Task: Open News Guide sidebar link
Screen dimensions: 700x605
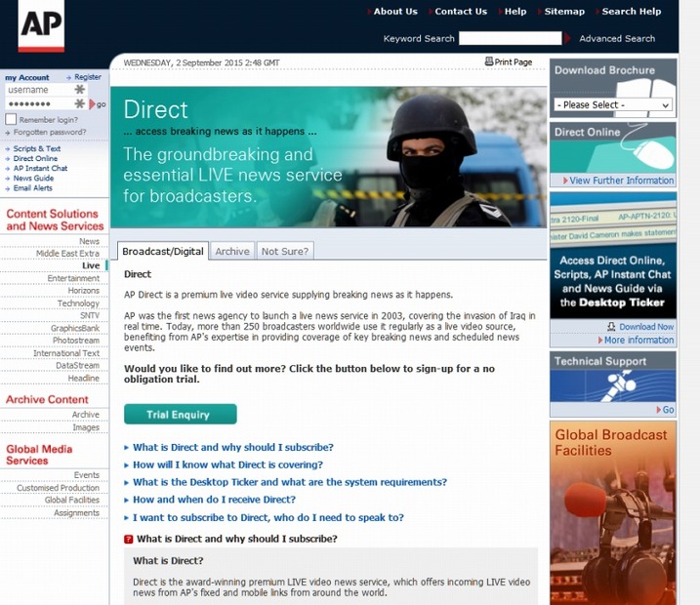Action: tap(33, 178)
